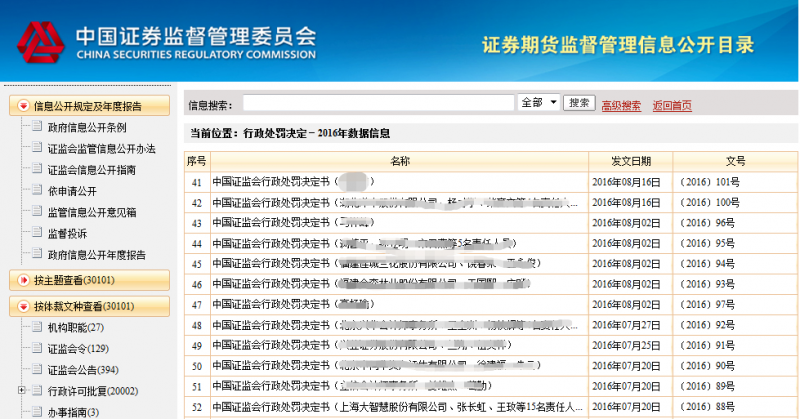This screenshot has height=419, width=800.
Task: Open row 46 penalty decision link
Action: pos(371,284)
